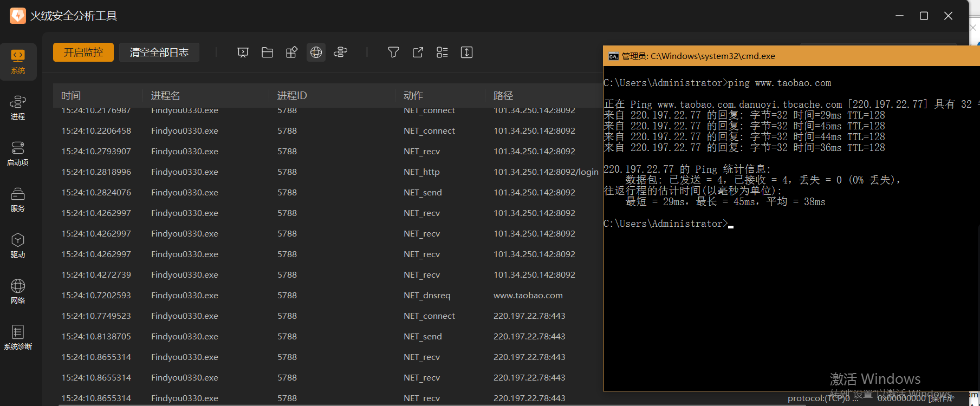Toggle the registry monitor blocks-icon filter
The height and width of the screenshot is (406, 980).
pyautogui.click(x=291, y=53)
